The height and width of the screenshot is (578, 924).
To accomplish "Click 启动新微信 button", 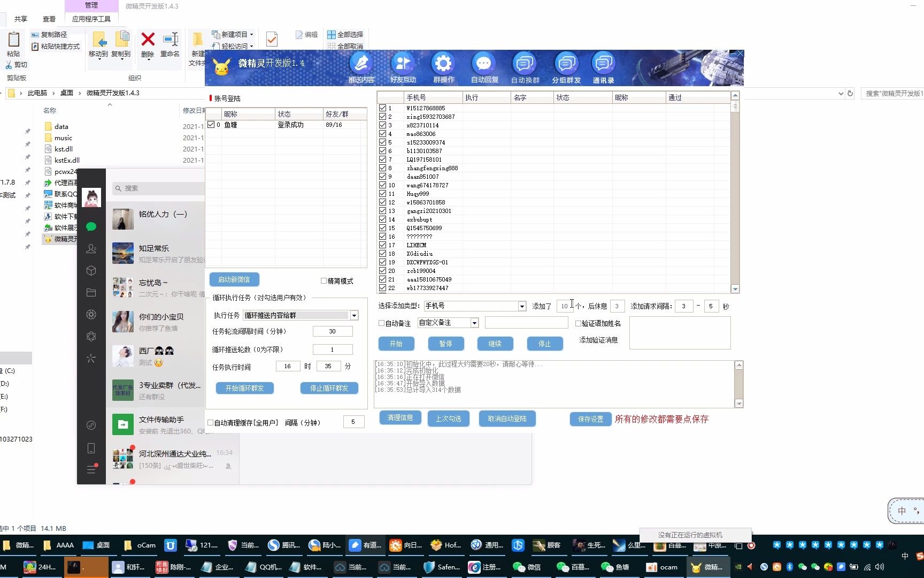I will tap(234, 279).
